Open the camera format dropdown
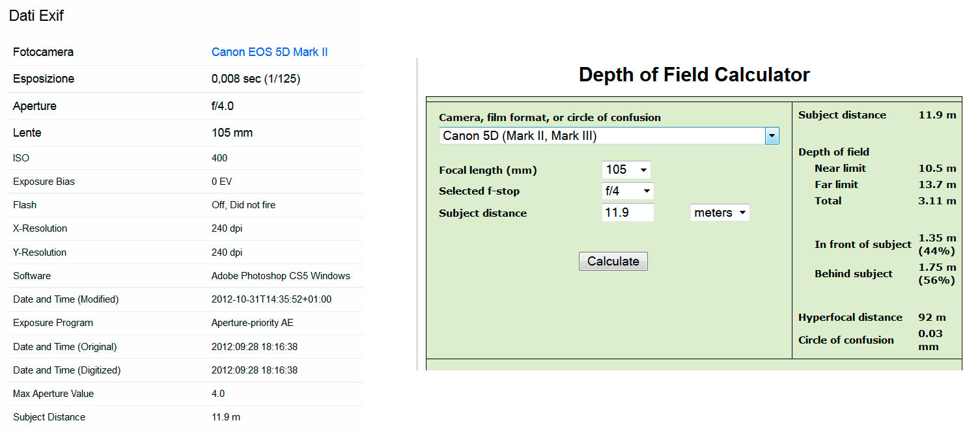Image resolution: width=980 pixels, height=436 pixels. coord(609,136)
